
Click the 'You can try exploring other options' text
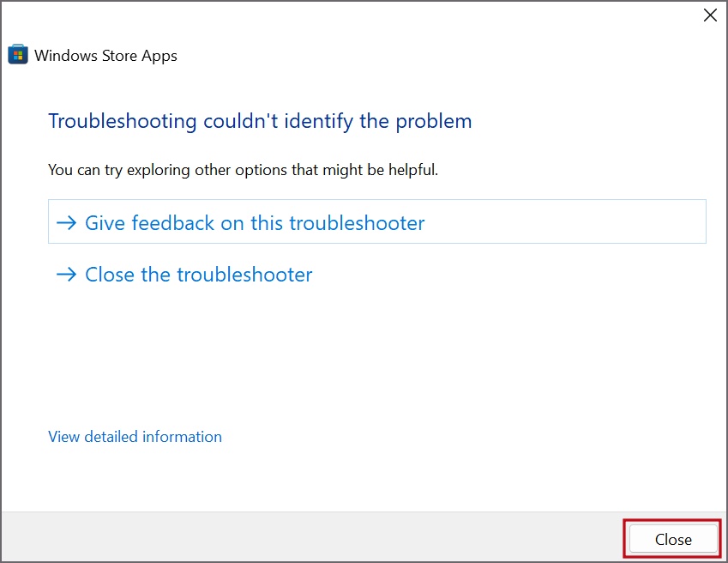(x=243, y=170)
